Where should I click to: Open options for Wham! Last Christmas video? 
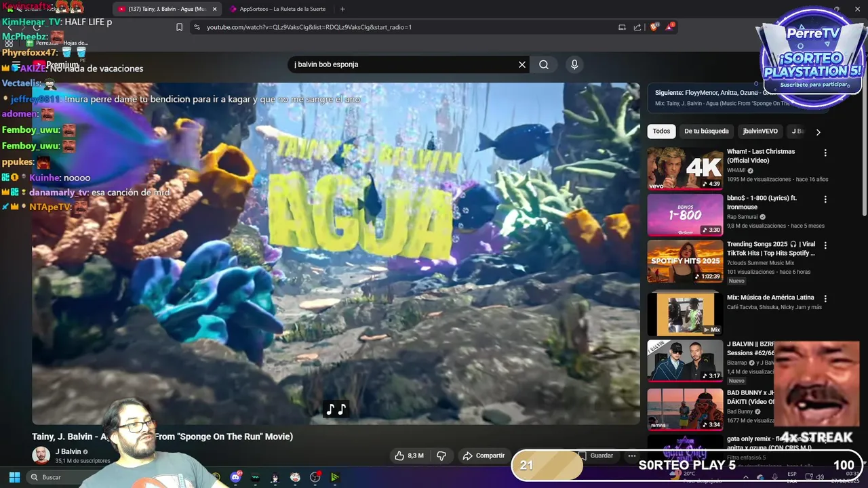click(825, 153)
